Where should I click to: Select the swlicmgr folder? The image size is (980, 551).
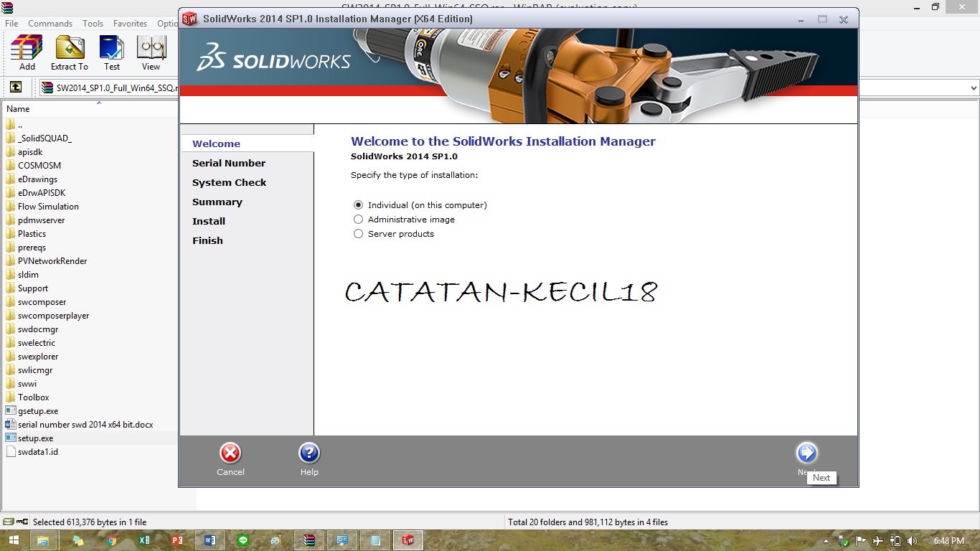coord(35,370)
